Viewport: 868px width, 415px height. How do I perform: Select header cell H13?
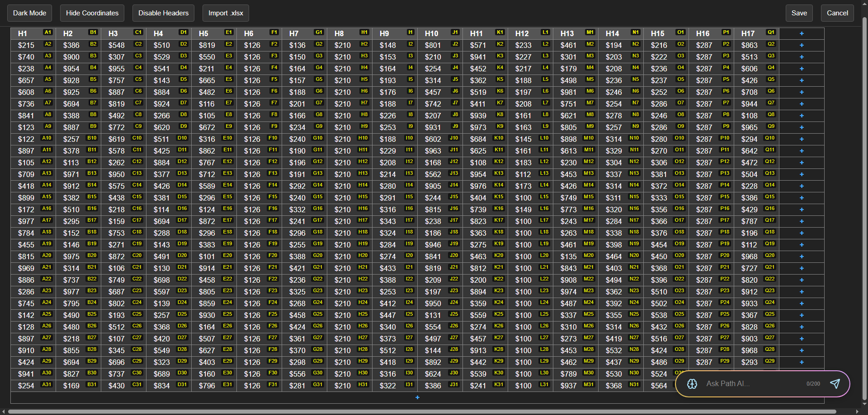(576, 33)
